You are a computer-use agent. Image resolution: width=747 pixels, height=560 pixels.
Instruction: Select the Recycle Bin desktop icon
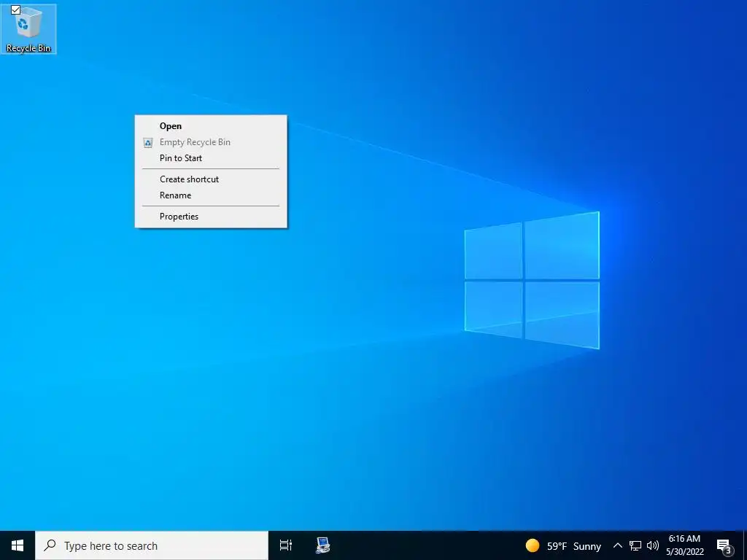[x=28, y=28]
